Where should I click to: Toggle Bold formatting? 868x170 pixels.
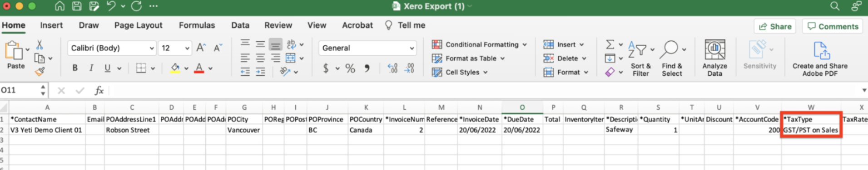[75, 68]
